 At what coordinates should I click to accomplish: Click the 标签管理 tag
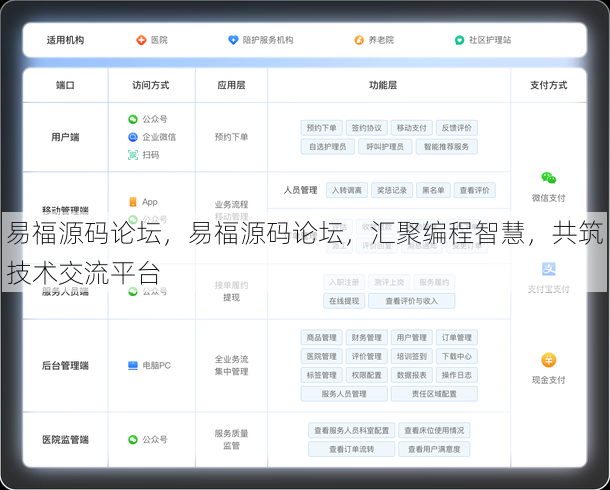coord(321,375)
